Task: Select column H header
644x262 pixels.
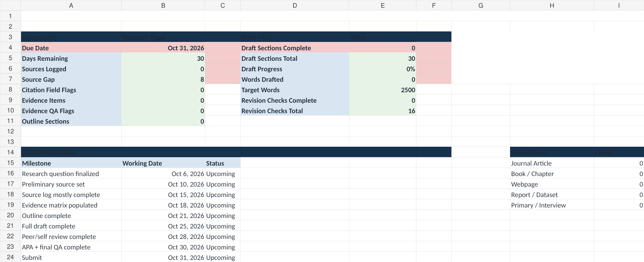Action: point(552,5)
